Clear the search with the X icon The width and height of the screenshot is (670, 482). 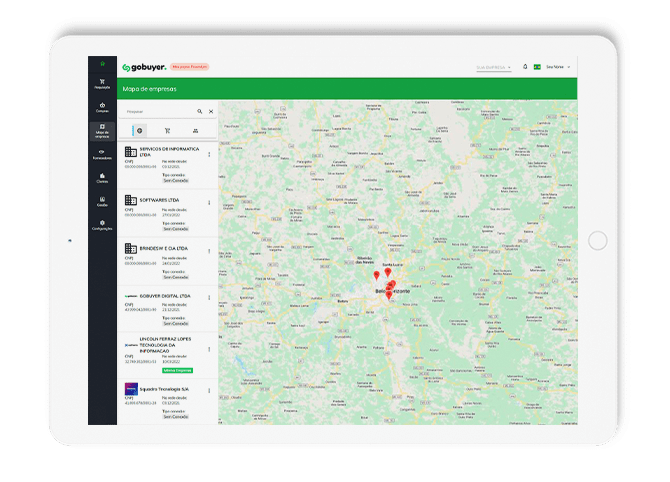coord(211,112)
